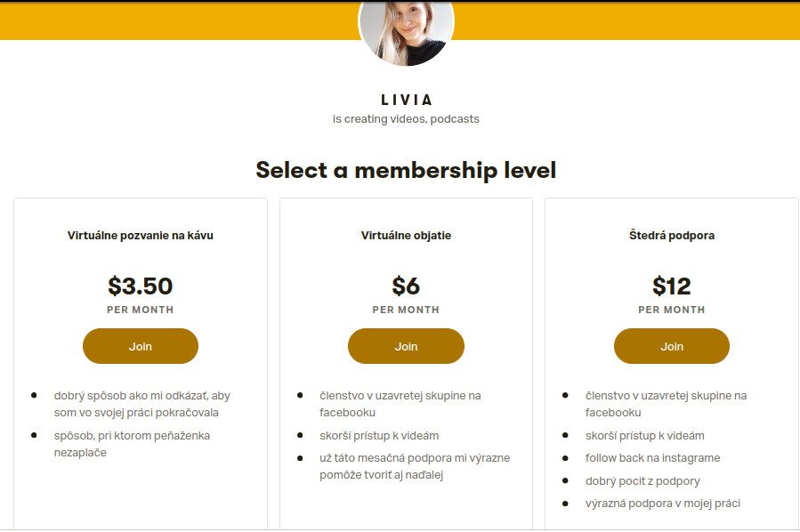Click the $12 price label
This screenshot has height=532, width=800.
672,286
